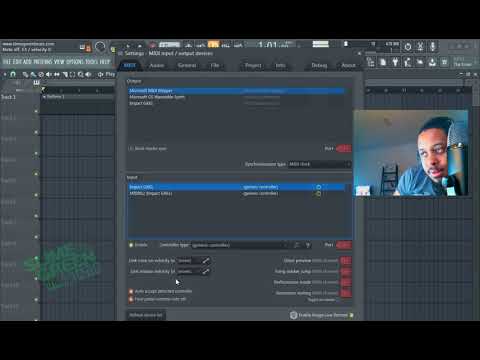The height and width of the screenshot is (360, 480).
Task: Open the Project settings tab
Action: coord(253,65)
